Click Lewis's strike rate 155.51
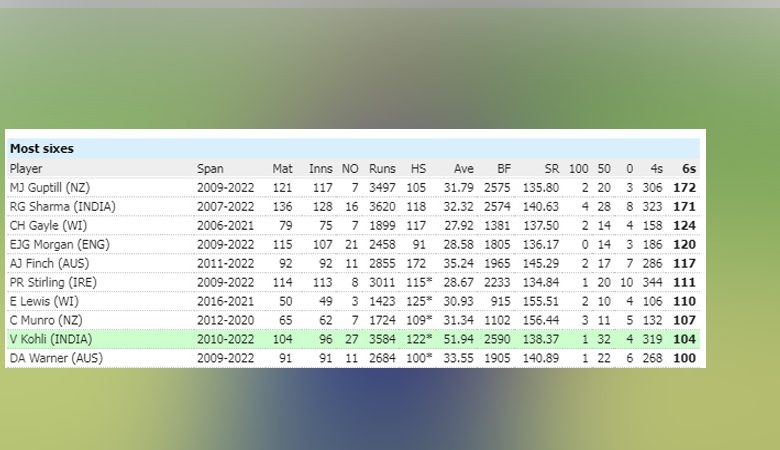This screenshot has width=780, height=450. 540,301
